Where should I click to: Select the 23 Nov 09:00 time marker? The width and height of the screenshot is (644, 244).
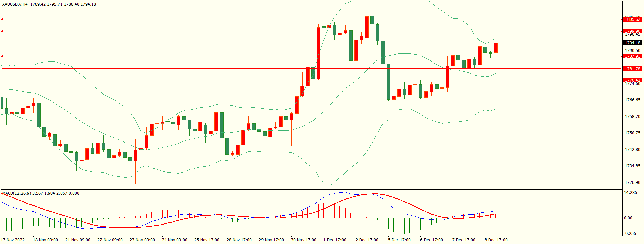(x=142, y=240)
